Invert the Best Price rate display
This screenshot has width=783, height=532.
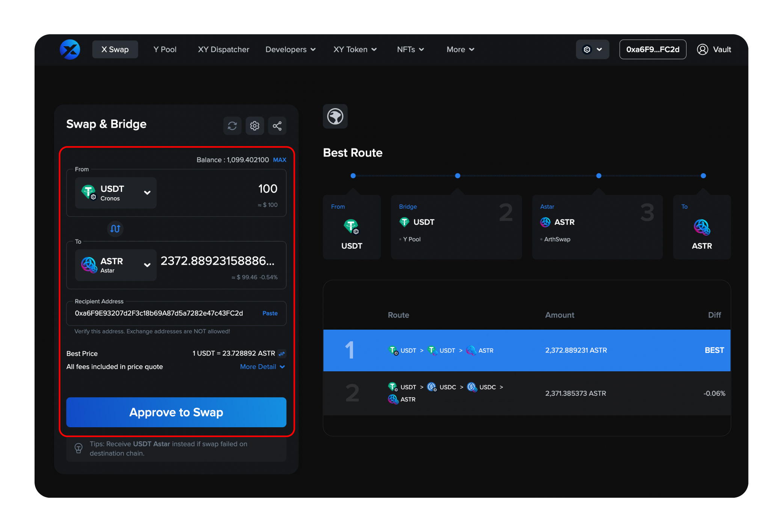282,353
